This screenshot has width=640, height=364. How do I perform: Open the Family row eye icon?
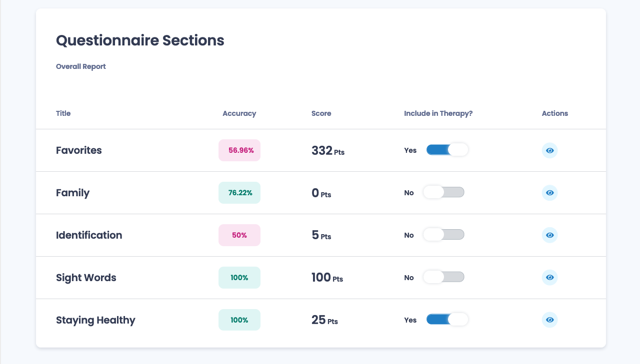click(549, 193)
